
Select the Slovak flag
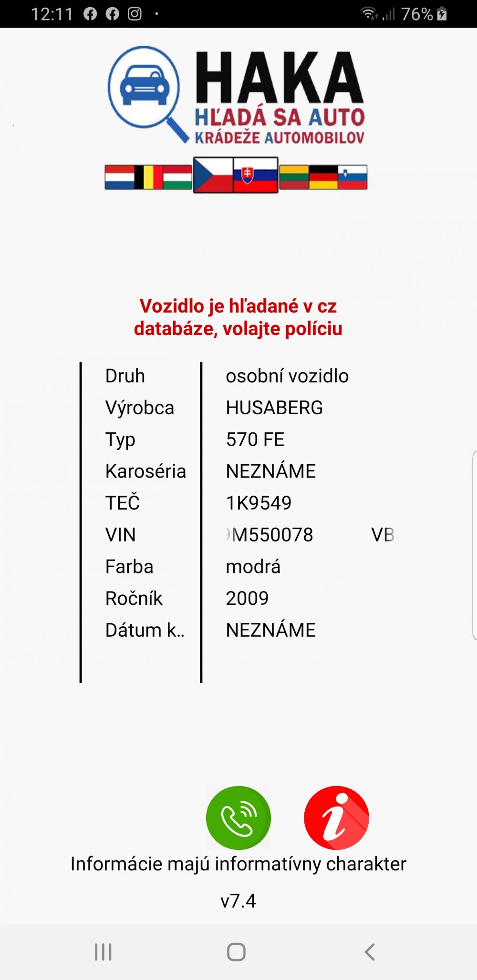pyautogui.click(x=256, y=175)
